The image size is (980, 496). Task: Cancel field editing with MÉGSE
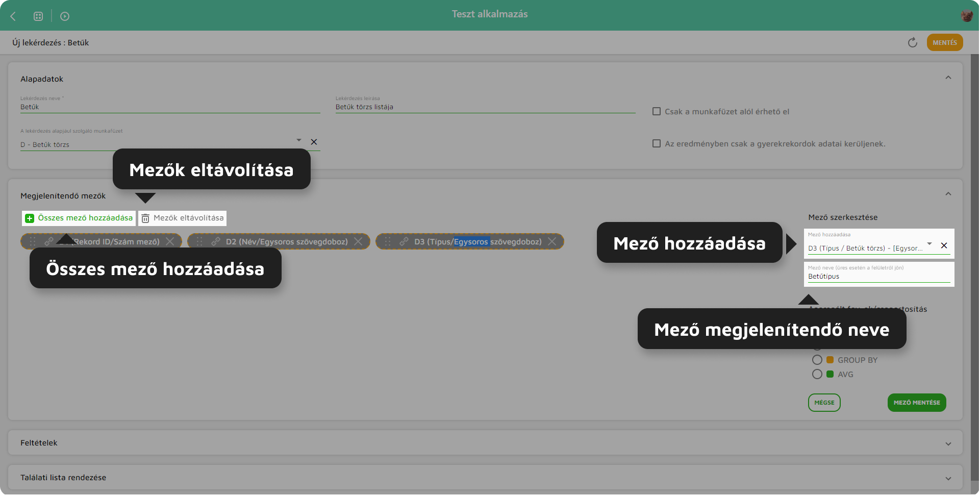[x=824, y=403]
